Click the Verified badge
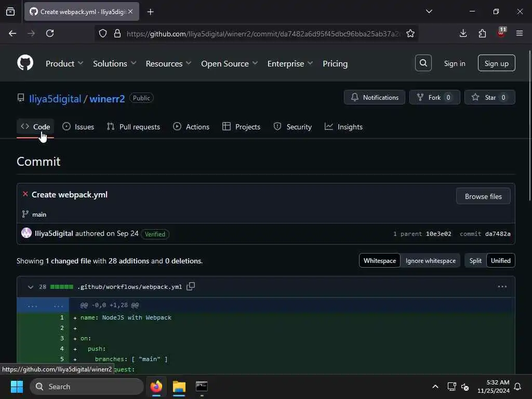This screenshot has height=399, width=532. point(155,234)
